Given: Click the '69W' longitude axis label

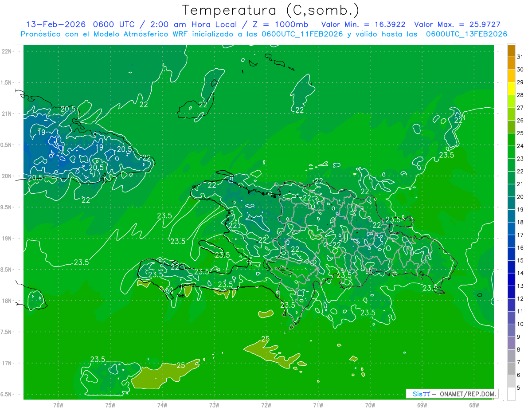Looking at the screenshot, I should click(x=422, y=405).
